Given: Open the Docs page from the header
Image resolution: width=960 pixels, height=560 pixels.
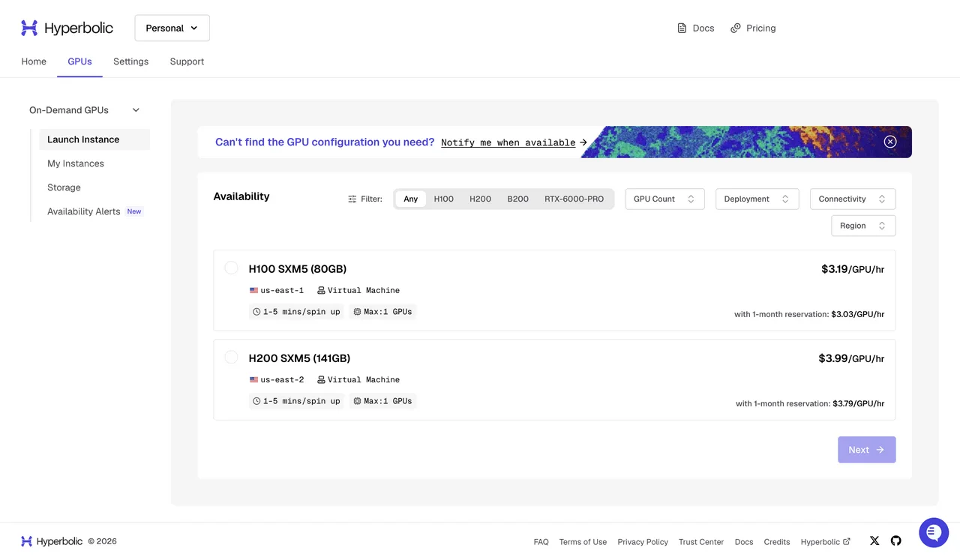Looking at the screenshot, I should tap(695, 28).
